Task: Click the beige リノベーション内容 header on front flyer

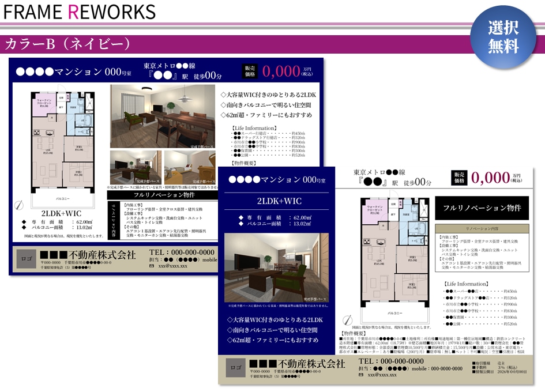Action: [x=482, y=228]
